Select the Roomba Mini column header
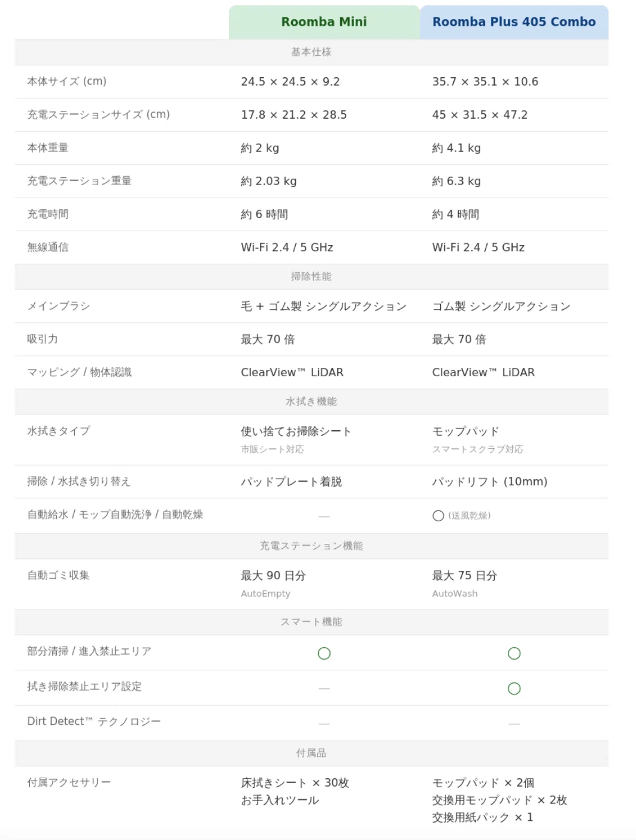 pos(324,22)
